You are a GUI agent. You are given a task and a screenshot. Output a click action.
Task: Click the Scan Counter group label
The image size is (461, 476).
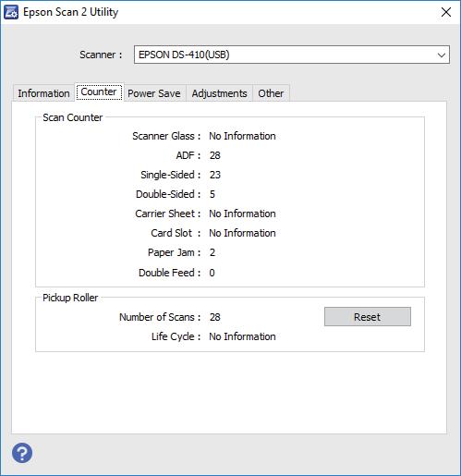click(73, 117)
